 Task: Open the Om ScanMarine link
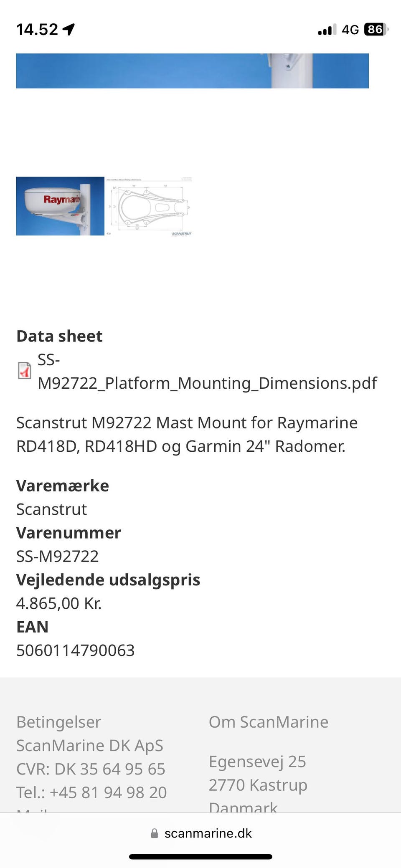pos(268,722)
